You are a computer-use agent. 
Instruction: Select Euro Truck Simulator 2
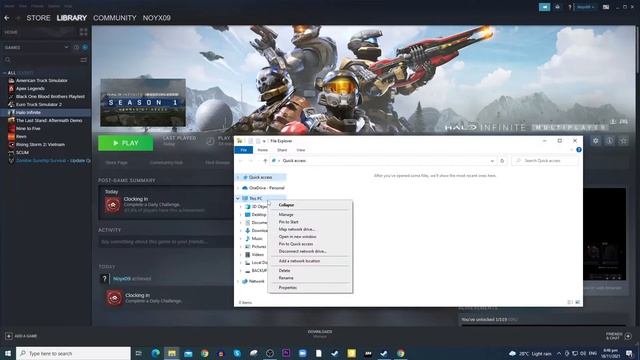point(39,104)
